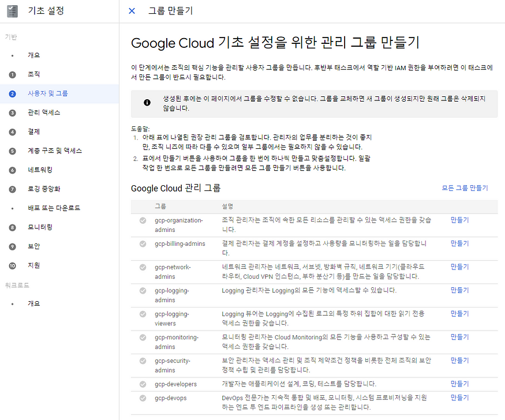Click check icon for gcp-developers
The image size is (505, 420).
143,384
